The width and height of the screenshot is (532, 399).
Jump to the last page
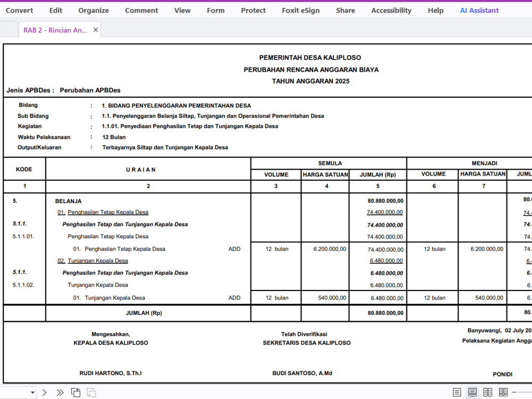click(60, 393)
